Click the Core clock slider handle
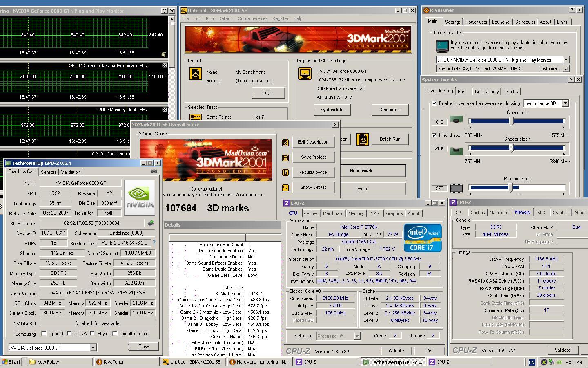This screenshot has height=368, width=588. [511, 121]
